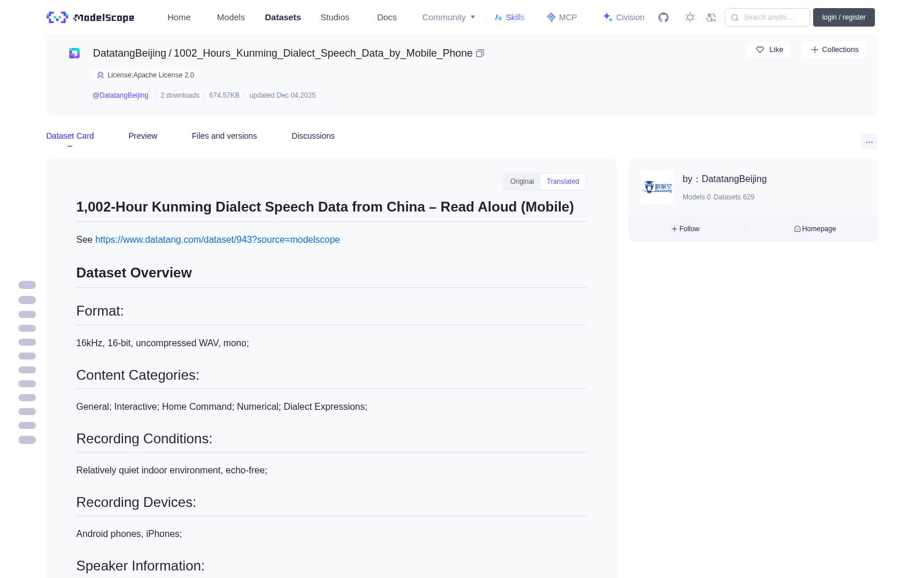Open the ModelScope logo homepage
The image size is (924, 578).
click(90, 17)
